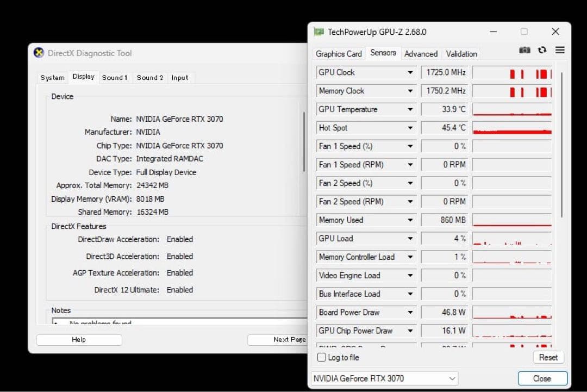
Task: Click the DirectX 12 Ultimate Enabled value
Action: [x=180, y=290]
